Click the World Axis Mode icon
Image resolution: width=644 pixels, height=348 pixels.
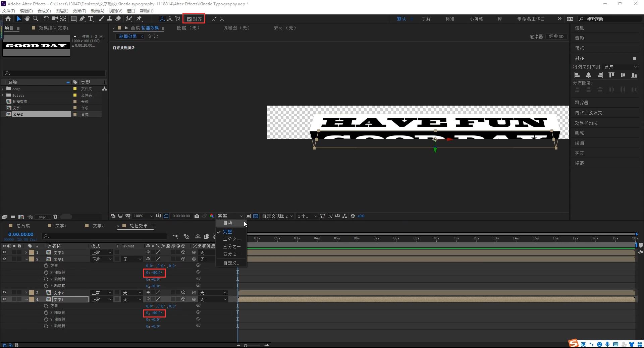(170, 19)
